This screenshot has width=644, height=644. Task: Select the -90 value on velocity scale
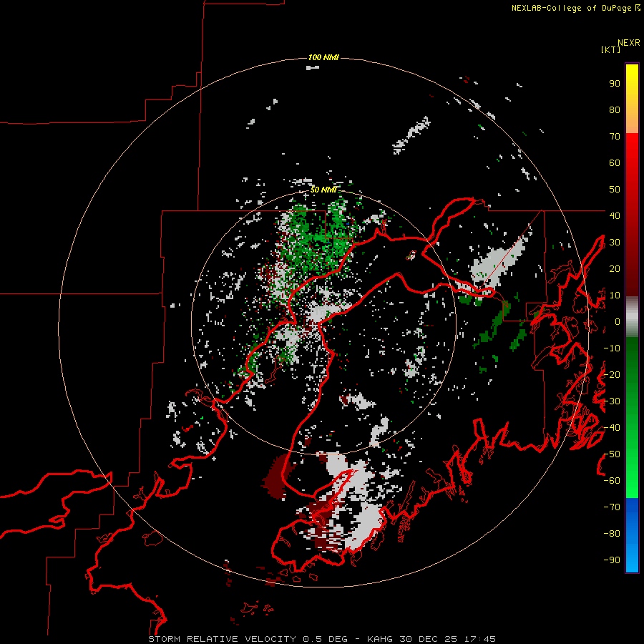pyautogui.click(x=612, y=560)
